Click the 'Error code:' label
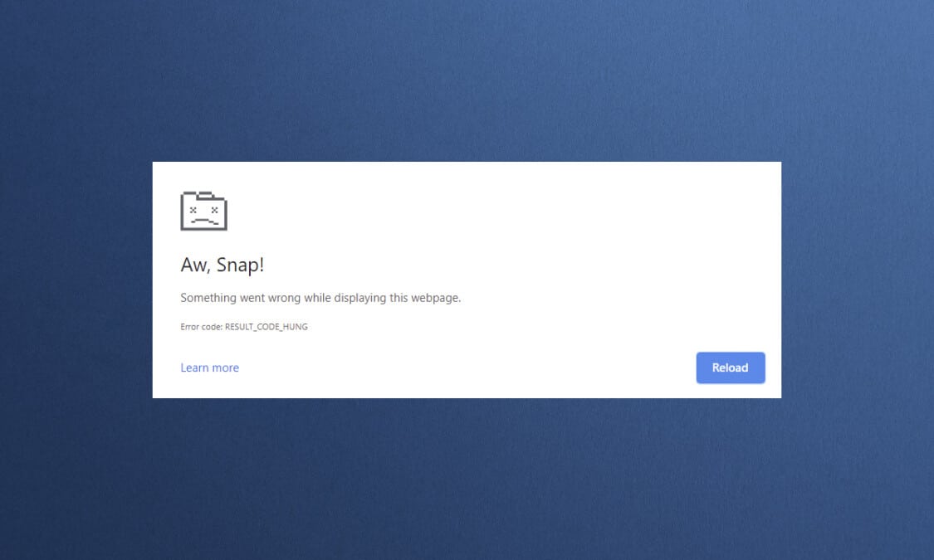Image resolution: width=934 pixels, height=560 pixels. (x=202, y=327)
